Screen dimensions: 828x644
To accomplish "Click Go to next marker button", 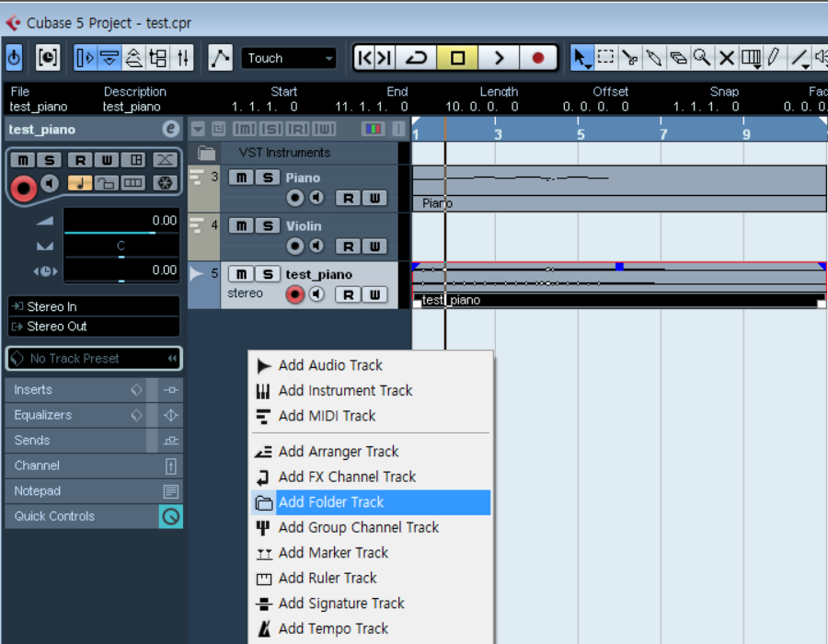I will tap(385, 58).
